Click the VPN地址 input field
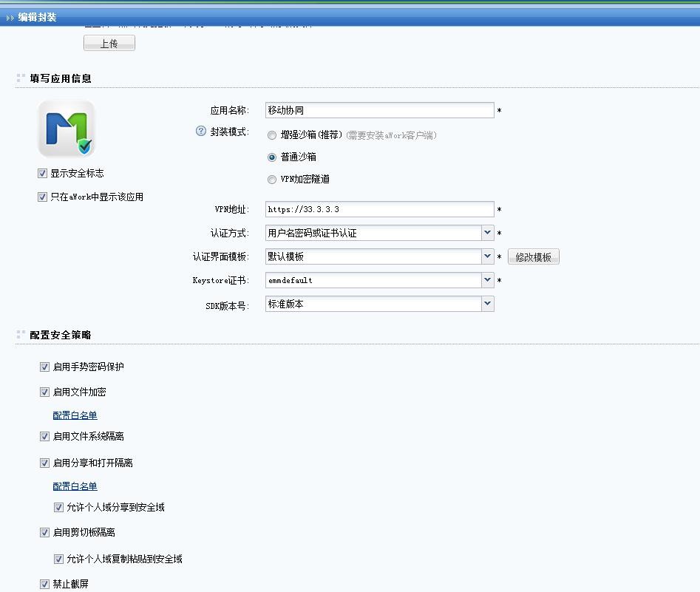Screen dimensions: 700x592 click(379, 209)
